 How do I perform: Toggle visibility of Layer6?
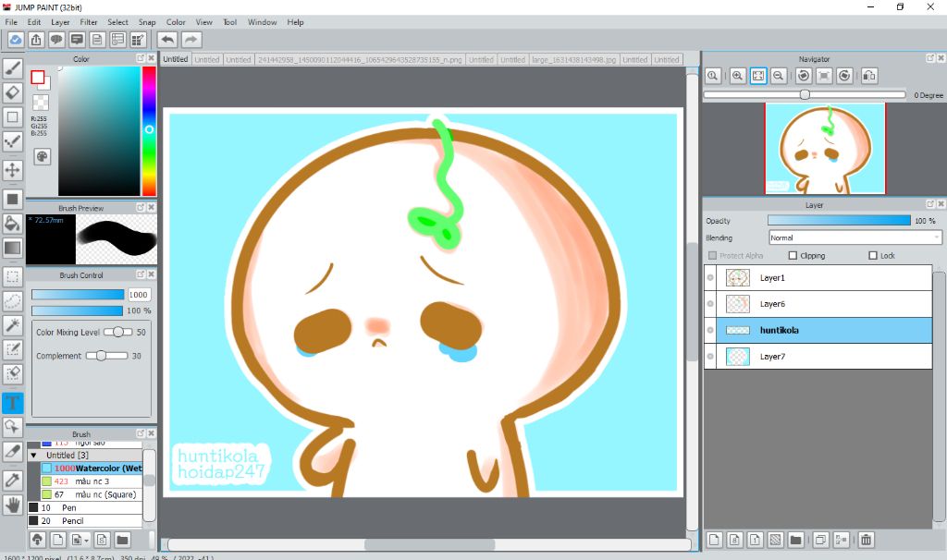point(710,303)
